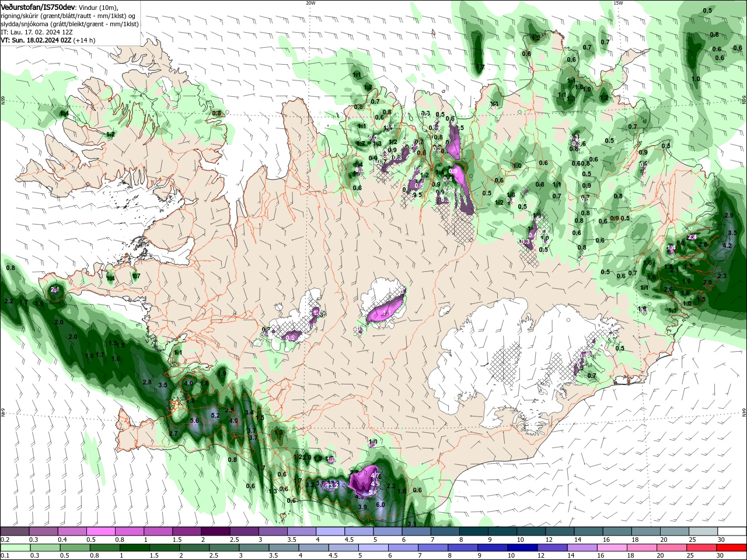Select the rain legend swatch labeled 18

(x=643, y=548)
